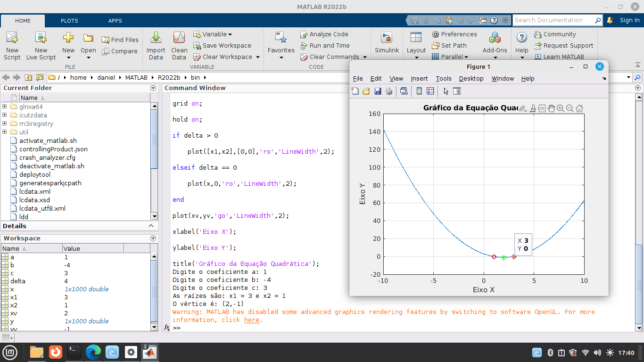
Task: Open Simulink from the toolstrip
Action: click(x=387, y=43)
